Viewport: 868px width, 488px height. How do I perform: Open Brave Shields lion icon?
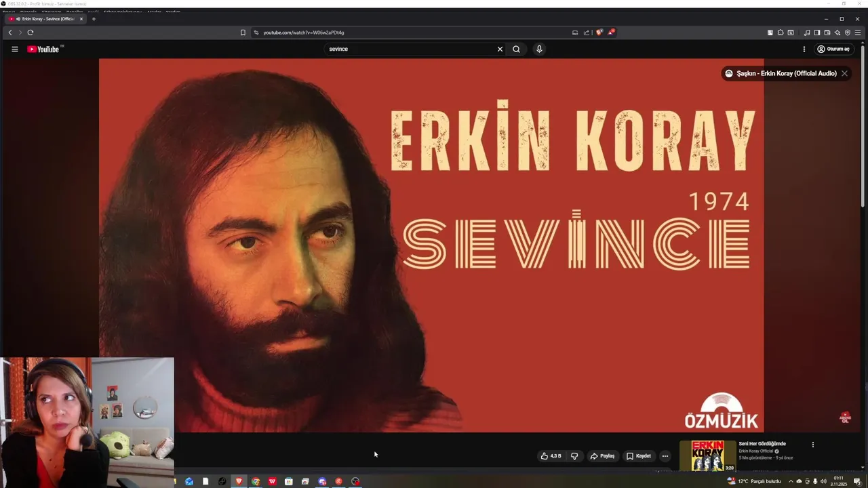(599, 33)
